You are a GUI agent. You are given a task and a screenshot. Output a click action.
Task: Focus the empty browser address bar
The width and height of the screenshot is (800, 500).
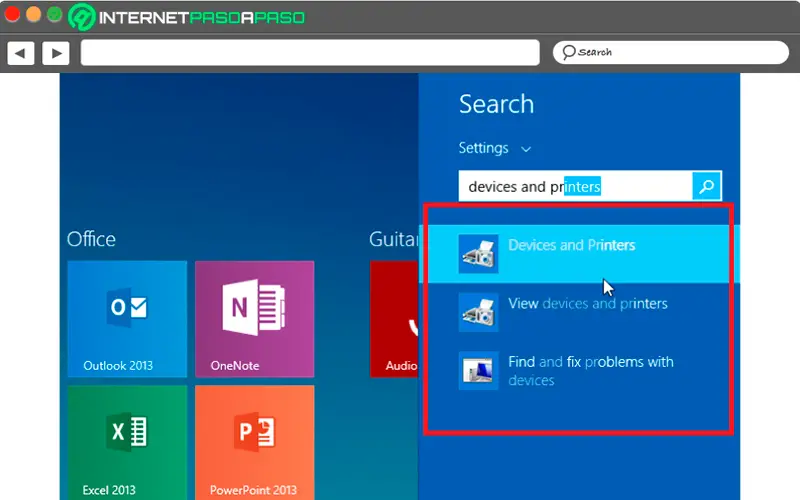pos(310,53)
